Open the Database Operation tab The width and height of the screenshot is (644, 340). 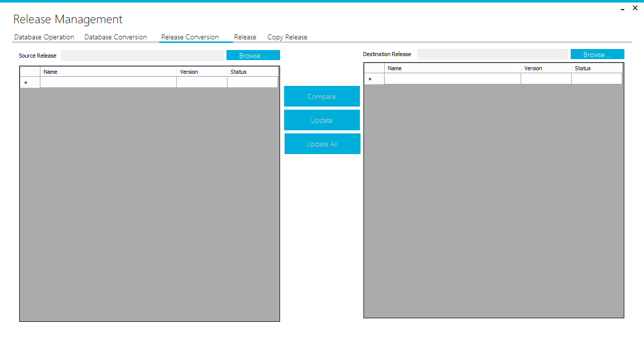coord(44,37)
